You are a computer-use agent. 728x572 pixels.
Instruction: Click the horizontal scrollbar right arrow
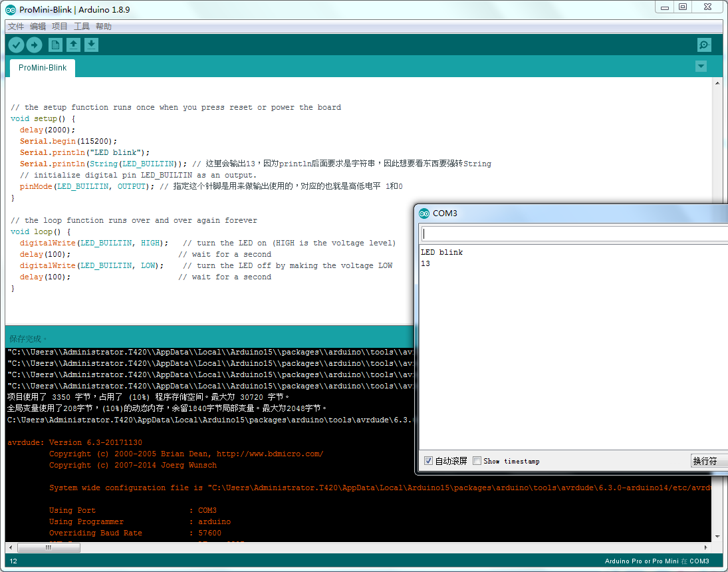705,547
